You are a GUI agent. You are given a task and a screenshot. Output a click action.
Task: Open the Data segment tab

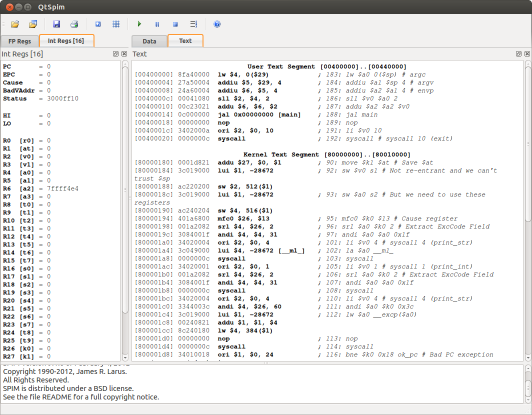pyautogui.click(x=149, y=41)
